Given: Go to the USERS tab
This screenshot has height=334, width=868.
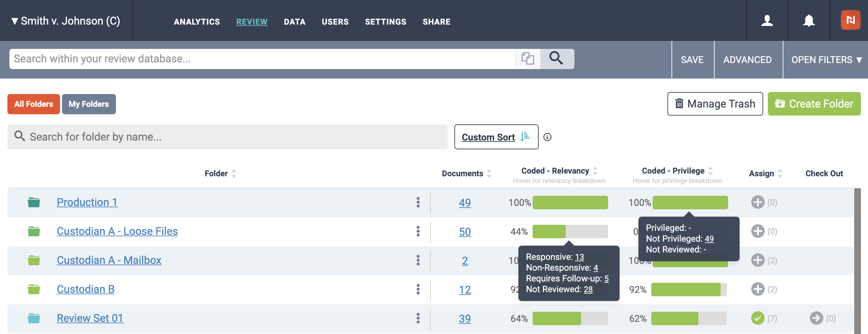Looking at the screenshot, I should click(335, 22).
